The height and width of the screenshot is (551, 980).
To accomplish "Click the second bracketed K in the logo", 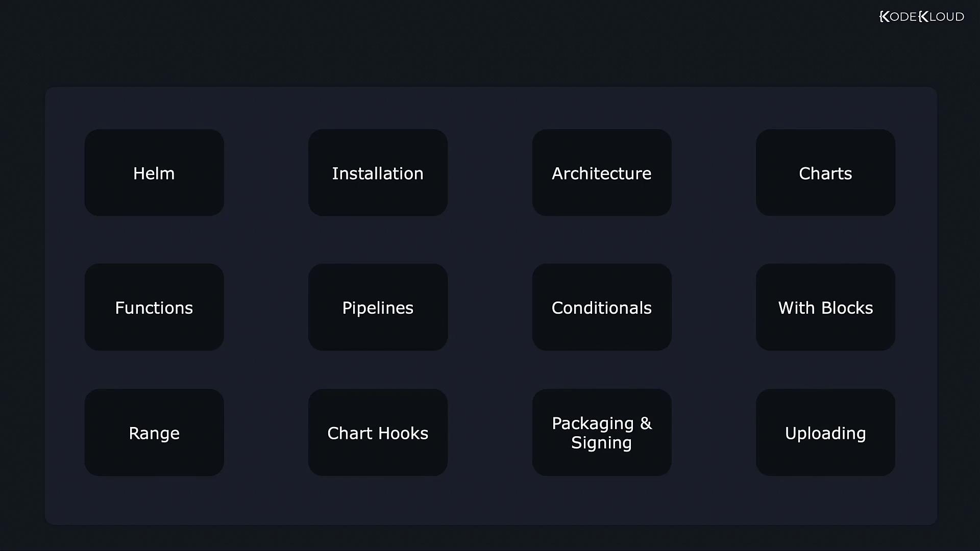I will [923, 17].
